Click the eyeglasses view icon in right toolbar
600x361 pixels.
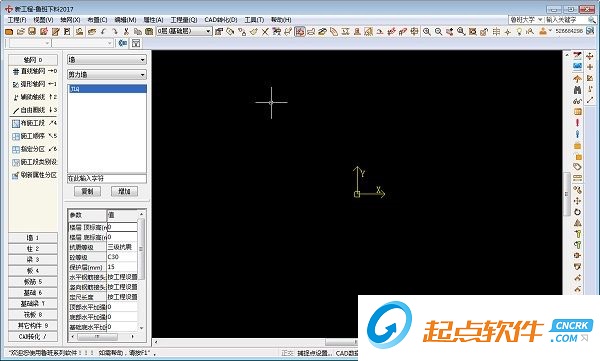click(x=577, y=101)
